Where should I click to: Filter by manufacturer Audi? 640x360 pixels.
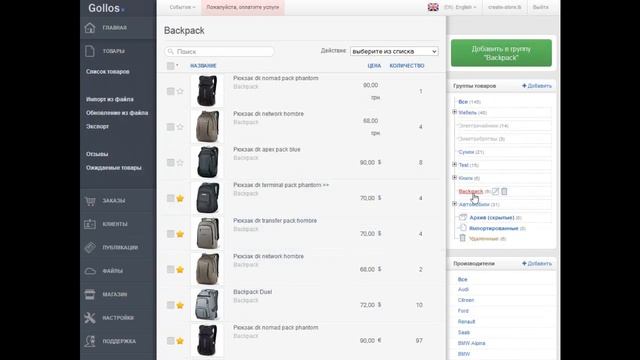[x=463, y=289]
